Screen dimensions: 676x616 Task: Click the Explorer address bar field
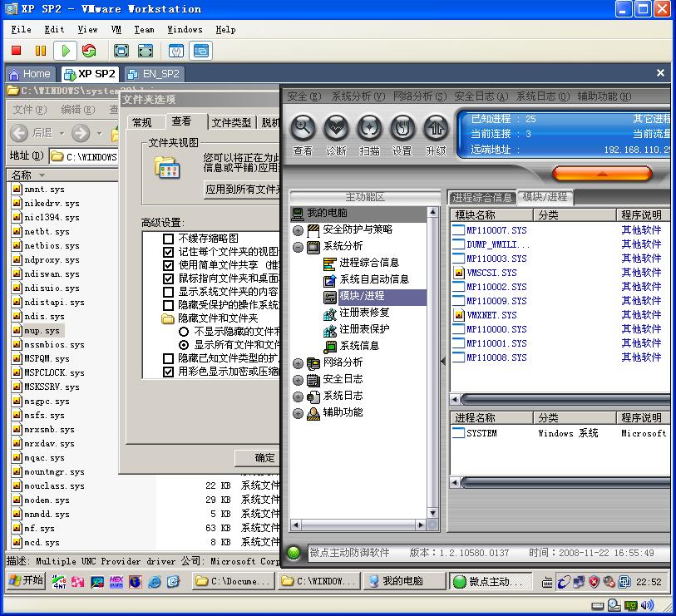[x=84, y=156]
